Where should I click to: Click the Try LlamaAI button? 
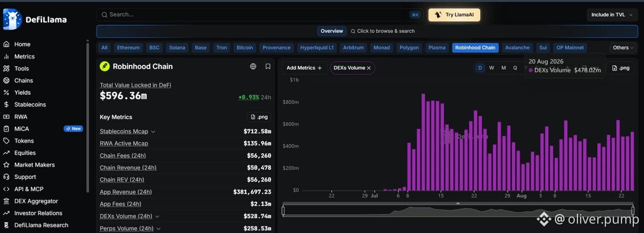pos(454,15)
